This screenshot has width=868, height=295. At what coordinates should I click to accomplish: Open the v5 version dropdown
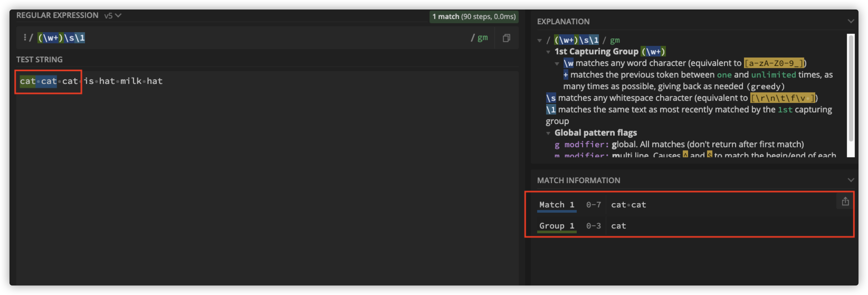point(113,16)
